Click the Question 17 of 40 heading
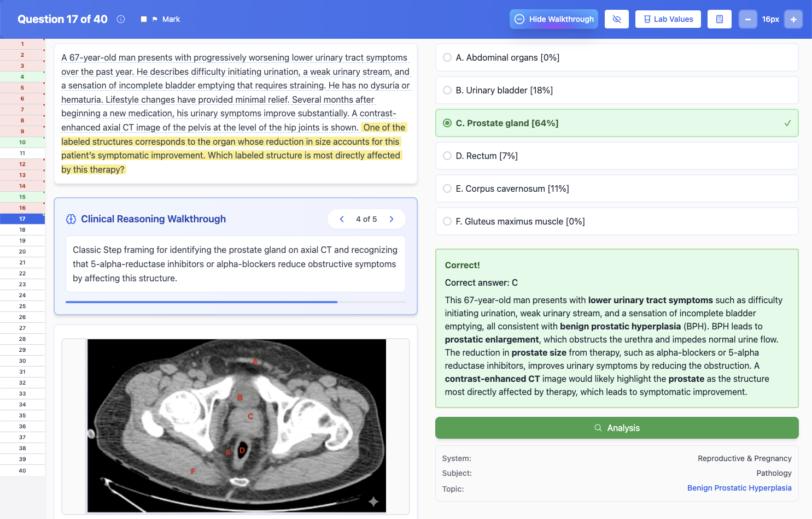Viewport: 812px width, 519px height. 62,19
